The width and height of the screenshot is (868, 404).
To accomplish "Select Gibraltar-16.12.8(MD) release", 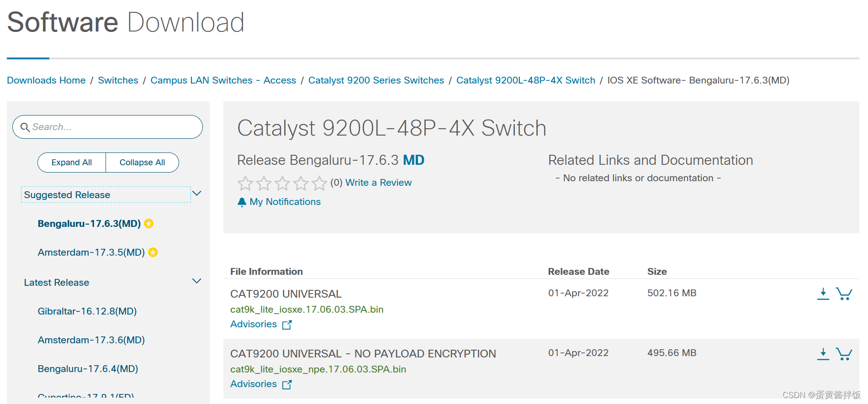I will 87,311.
